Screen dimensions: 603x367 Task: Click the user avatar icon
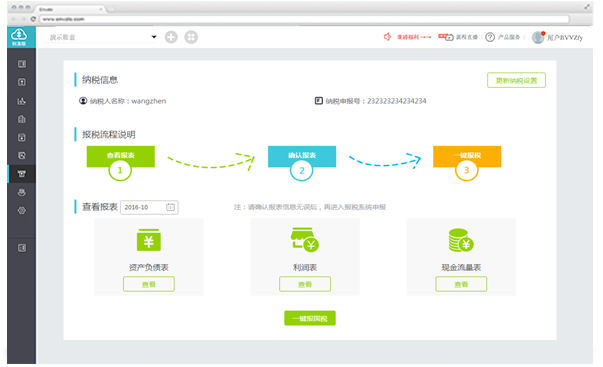pyautogui.click(x=538, y=37)
